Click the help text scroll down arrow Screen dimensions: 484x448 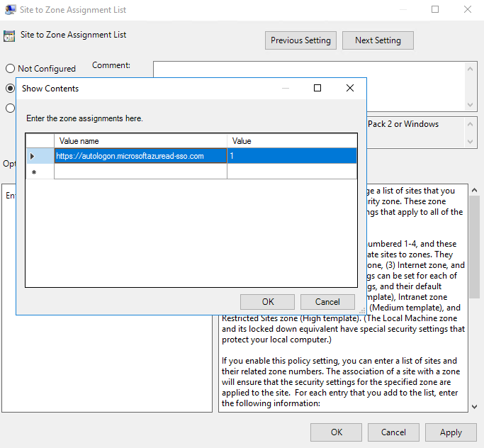pos(474,407)
